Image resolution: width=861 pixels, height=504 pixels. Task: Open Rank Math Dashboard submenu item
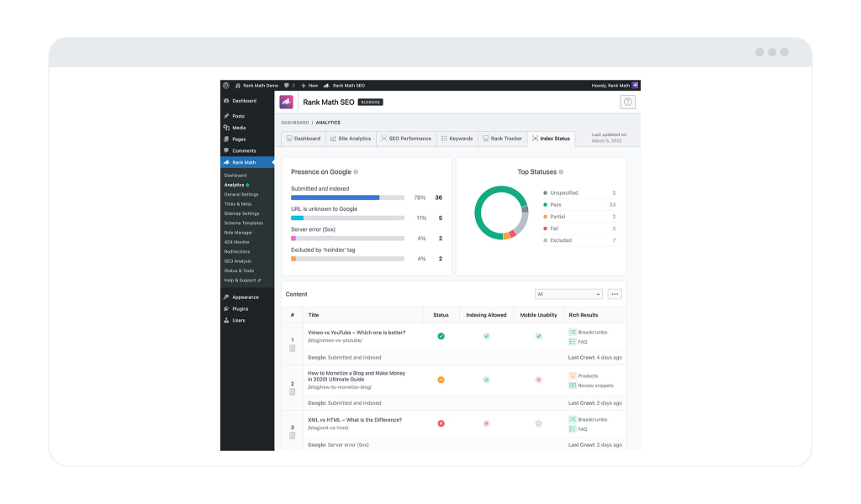[235, 176]
